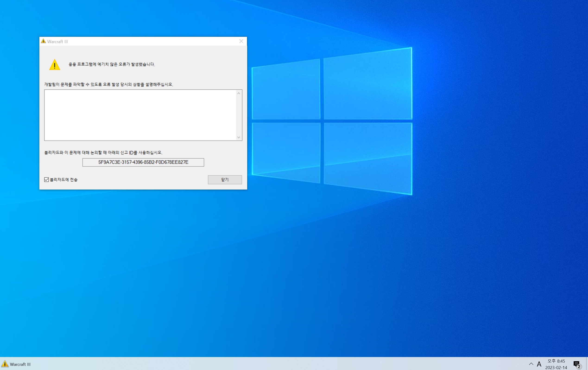Click the warning icon in dialog title bar
The image size is (588, 370).
click(x=43, y=41)
